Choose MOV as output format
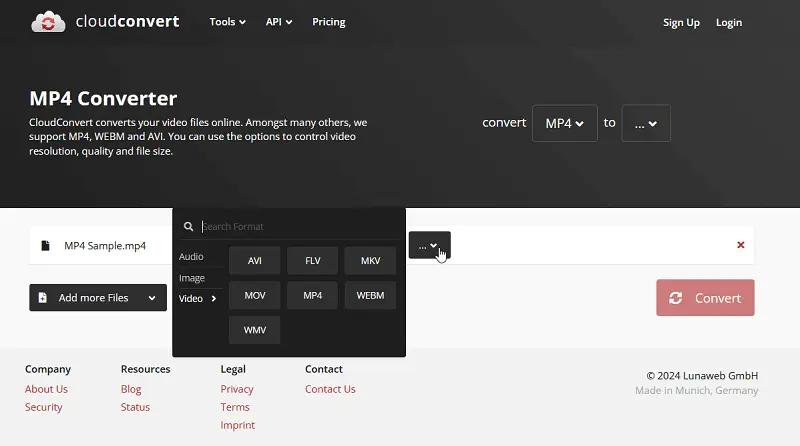 point(255,295)
